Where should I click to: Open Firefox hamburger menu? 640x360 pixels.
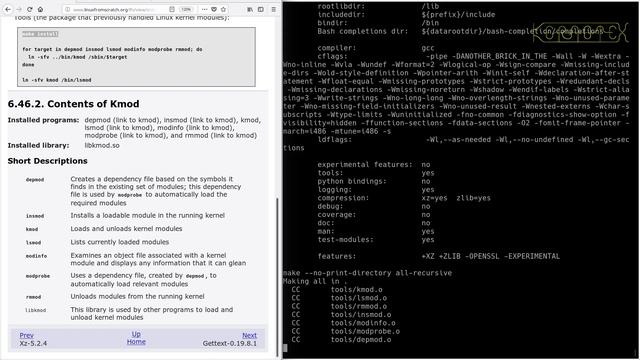tap(274, 9)
